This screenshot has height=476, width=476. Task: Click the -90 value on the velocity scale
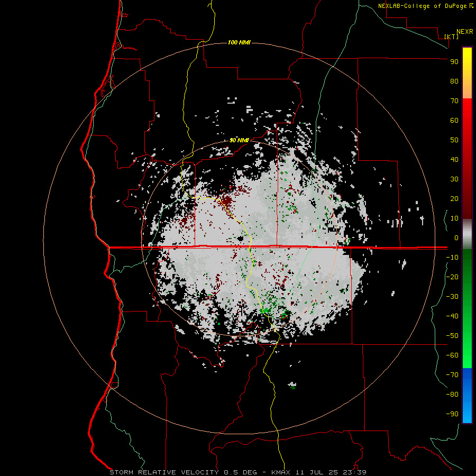[452, 414]
